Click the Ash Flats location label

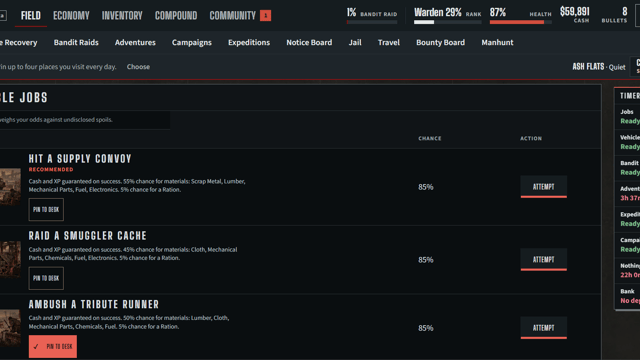[x=588, y=67]
